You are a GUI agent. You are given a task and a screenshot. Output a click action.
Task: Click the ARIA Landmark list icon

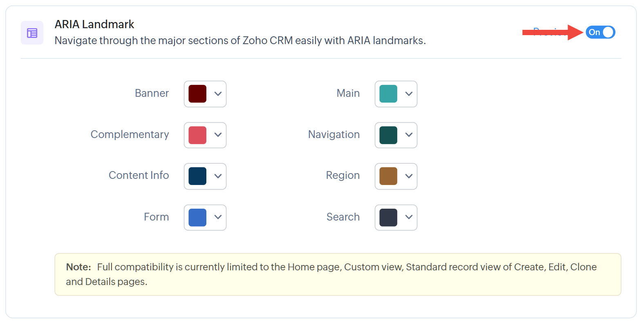click(x=32, y=33)
